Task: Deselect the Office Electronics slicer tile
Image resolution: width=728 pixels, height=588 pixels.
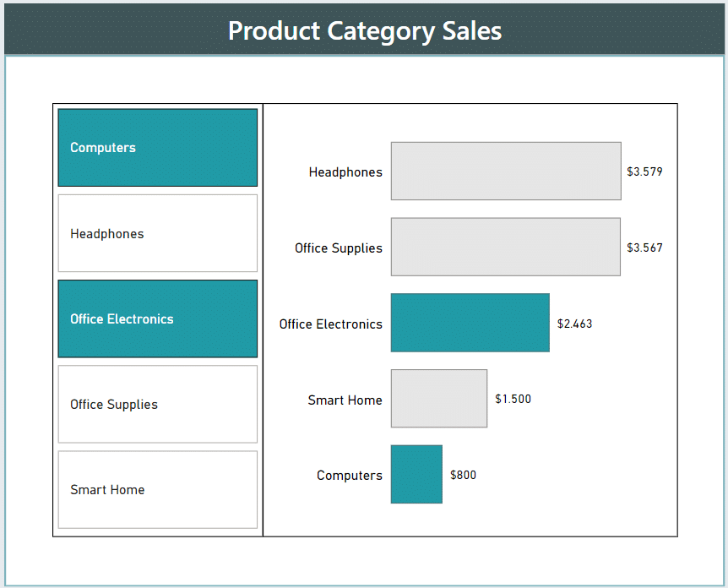Action: click(157, 319)
